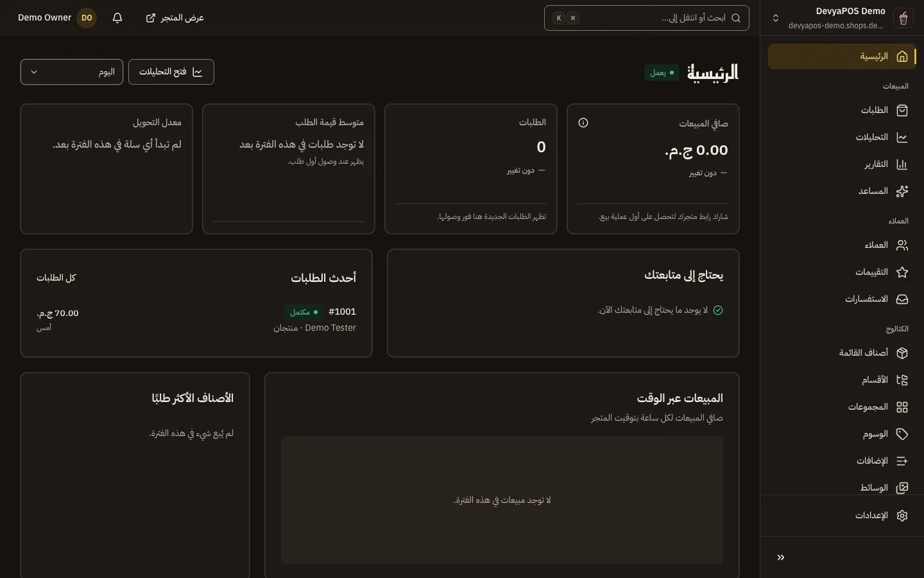
Task: Click the tree icon for الأقسام
Action: tap(902, 380)
